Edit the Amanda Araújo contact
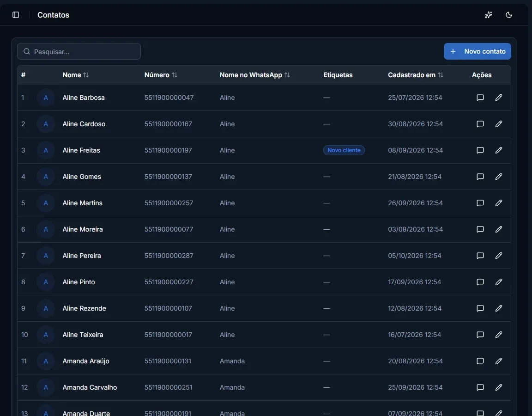This screenshot has width=532, height=416. coord(498,361)
